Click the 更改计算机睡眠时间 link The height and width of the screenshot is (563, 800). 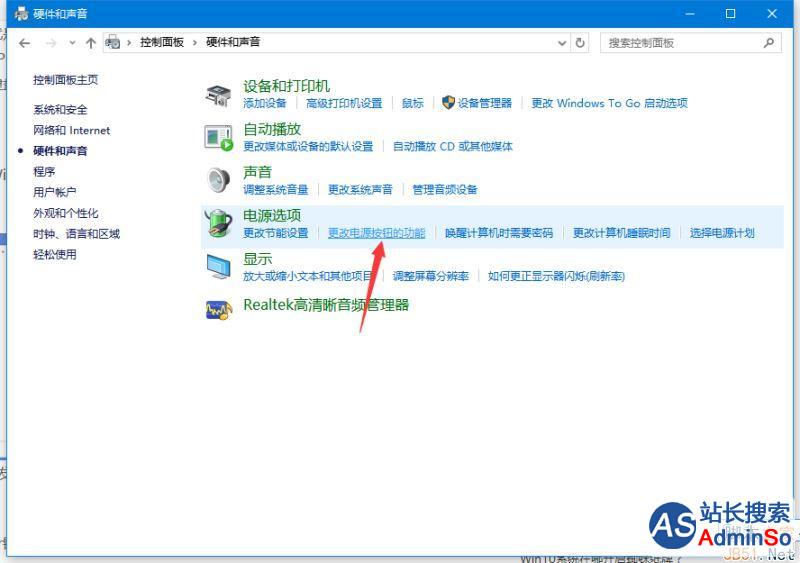point(621,233)
